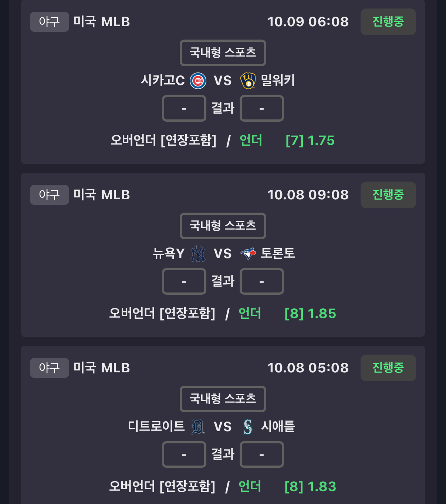Click the Milwaukee Brewers team logo
This screenshot has height=504, width=446.
248,81
